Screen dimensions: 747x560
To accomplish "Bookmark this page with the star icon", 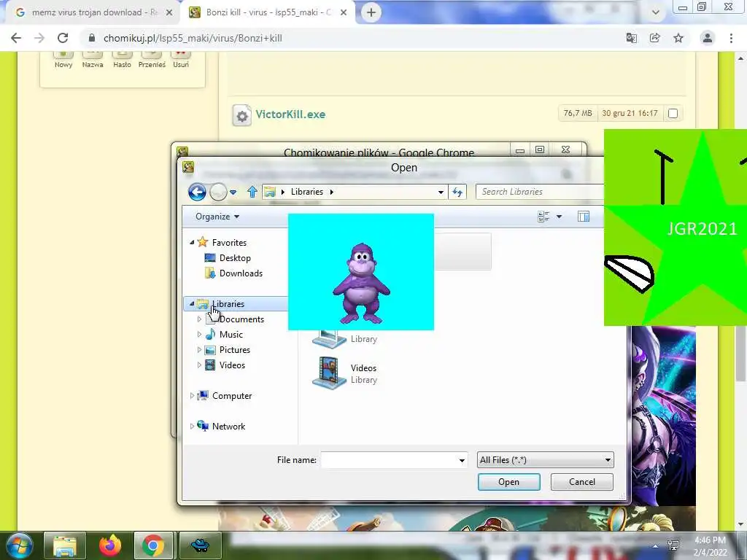I will [678, 38].
